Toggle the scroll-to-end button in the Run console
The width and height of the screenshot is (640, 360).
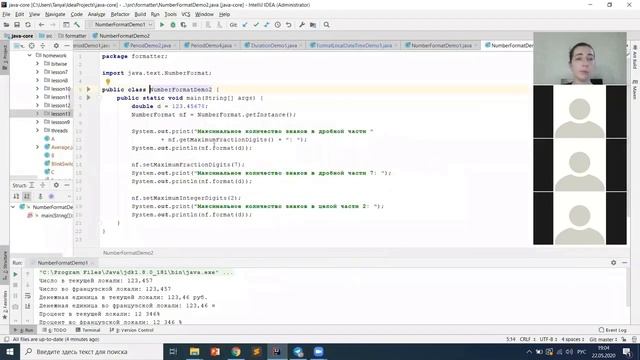click(28, 306)
